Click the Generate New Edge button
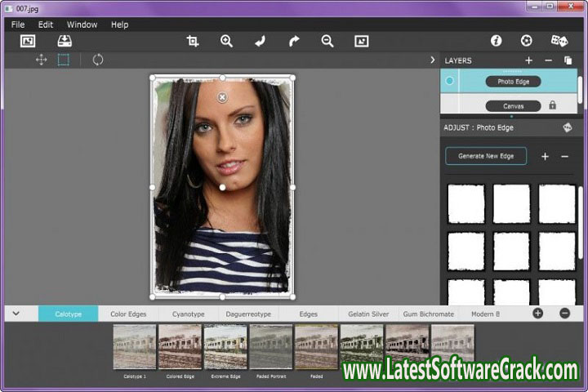The height and width of the screenshot is (392, 588). coord(486,156)
